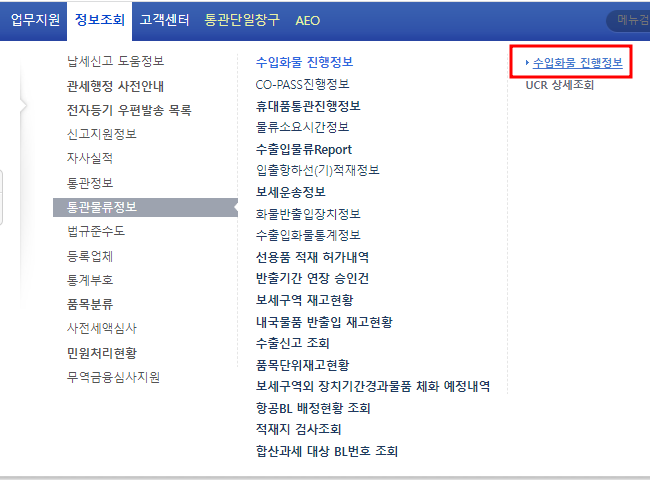Select 통계부호 in left menu
This screenshot has width=650, height=480.
point(90,280)
